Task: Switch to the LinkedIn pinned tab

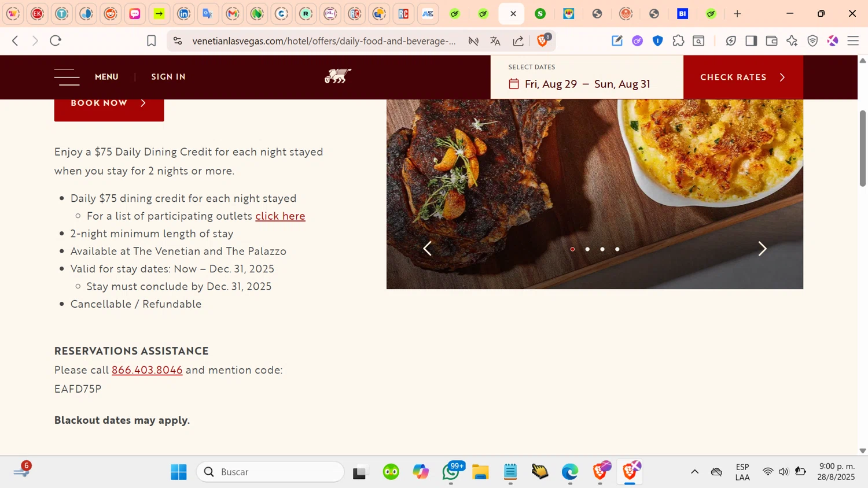Action: (183, 14)
